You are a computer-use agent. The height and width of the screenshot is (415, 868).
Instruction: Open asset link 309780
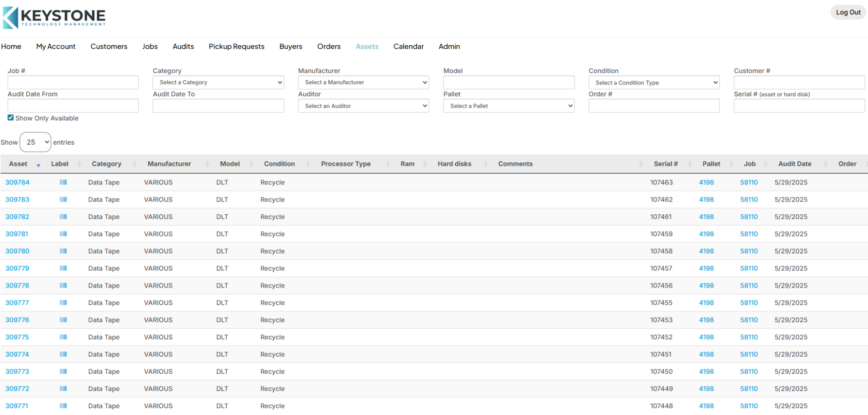(x=17, y=251)
